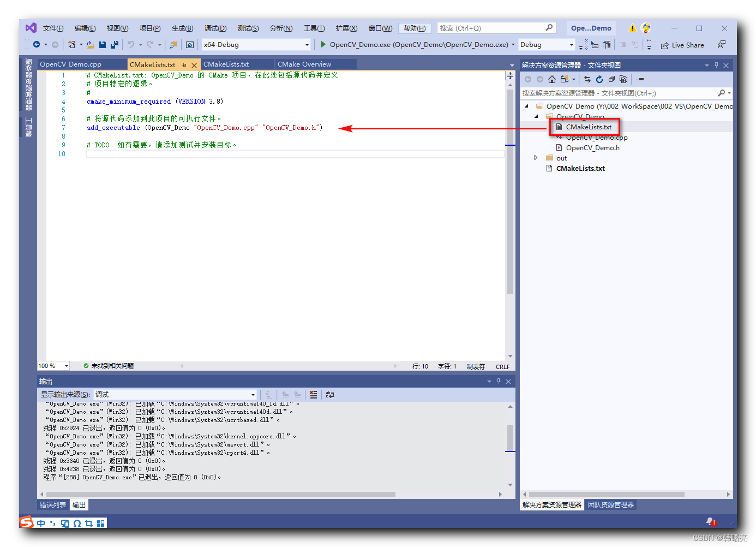Open the 编辑(E) menu
The height and width of the screenshot is (547, 756).
pyautogui.click(x=85, y=28)
